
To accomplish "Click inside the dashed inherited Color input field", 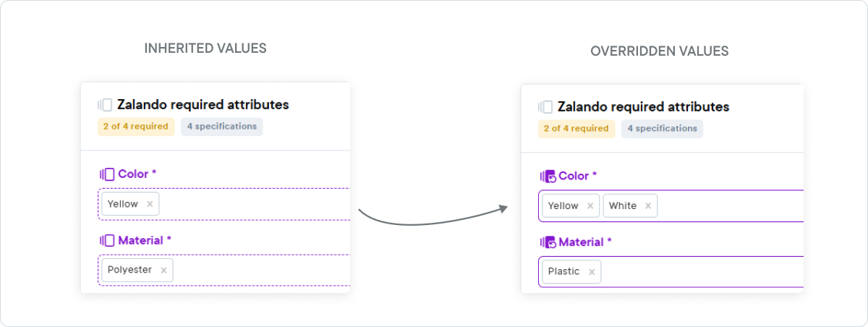I will [224, 204].
